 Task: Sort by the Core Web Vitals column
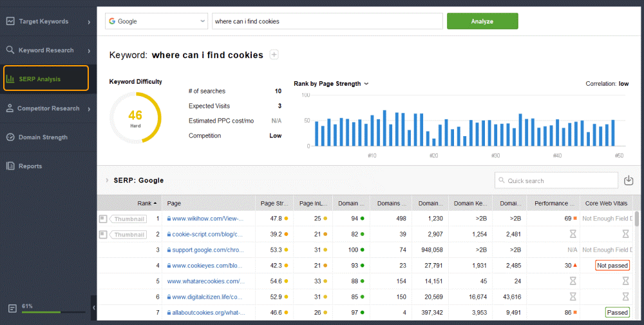[606, 203]
